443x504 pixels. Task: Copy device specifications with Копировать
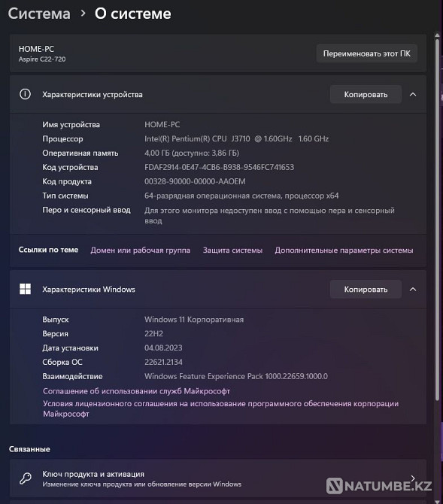366,95
